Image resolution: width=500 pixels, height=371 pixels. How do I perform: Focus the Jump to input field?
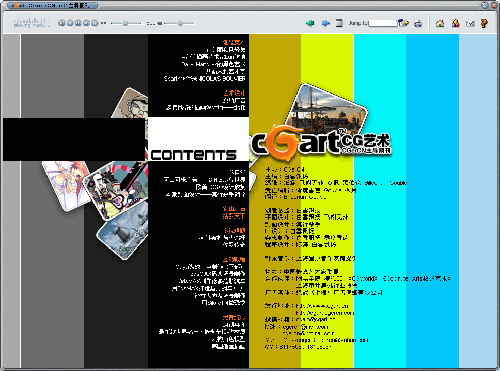(x=383, y=23)
